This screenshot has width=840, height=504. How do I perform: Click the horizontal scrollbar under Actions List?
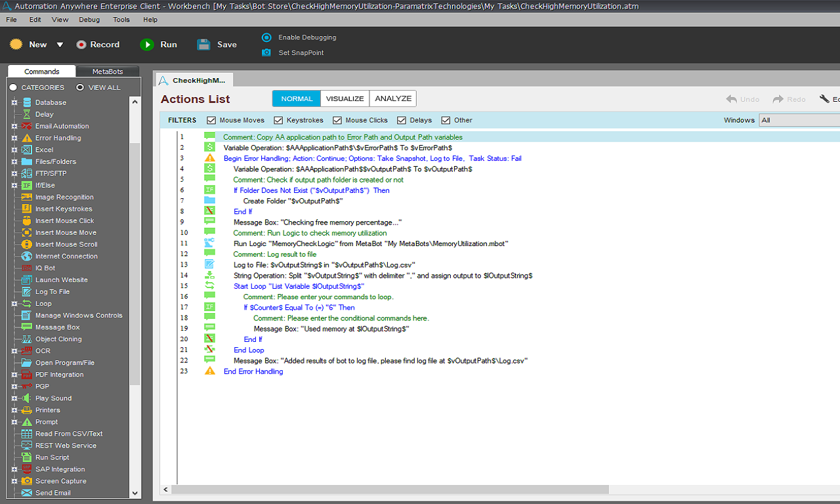pyautogui.click(x=390, y=490)
